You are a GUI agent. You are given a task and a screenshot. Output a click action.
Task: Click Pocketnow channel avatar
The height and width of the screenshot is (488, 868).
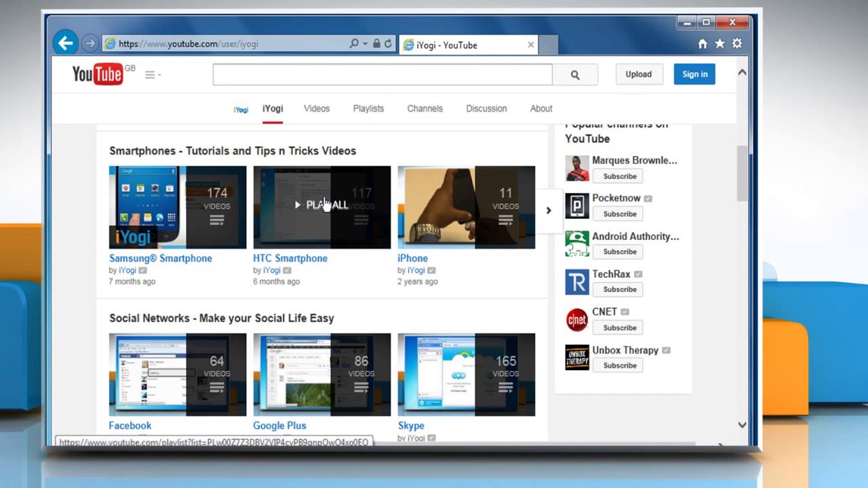tap(577, 206)
